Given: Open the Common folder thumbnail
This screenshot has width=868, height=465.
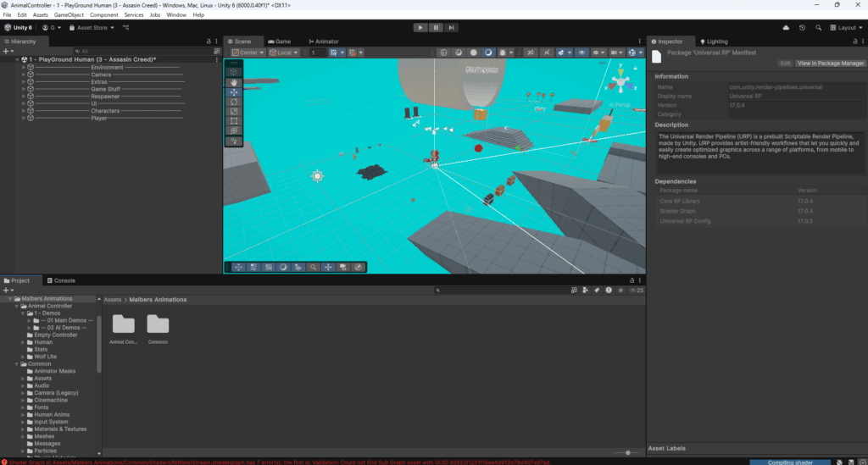Looking at the screenshot, I should point(158,329).
